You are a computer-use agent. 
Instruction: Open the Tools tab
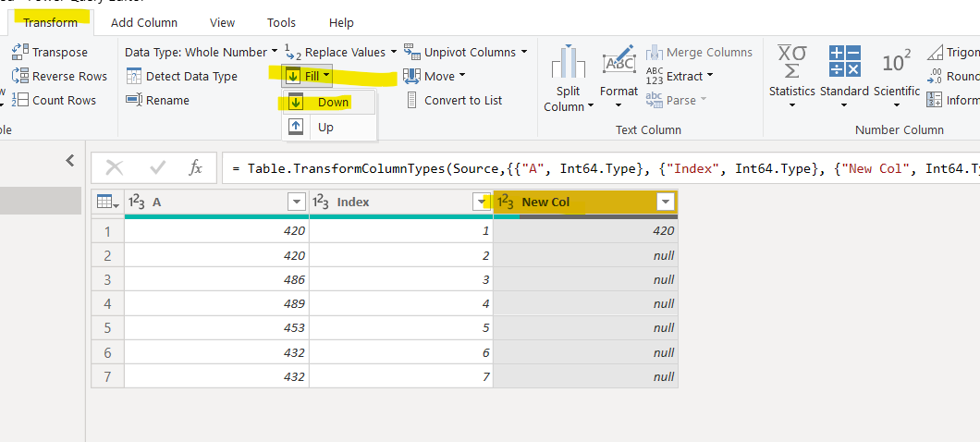coord(281,22)
